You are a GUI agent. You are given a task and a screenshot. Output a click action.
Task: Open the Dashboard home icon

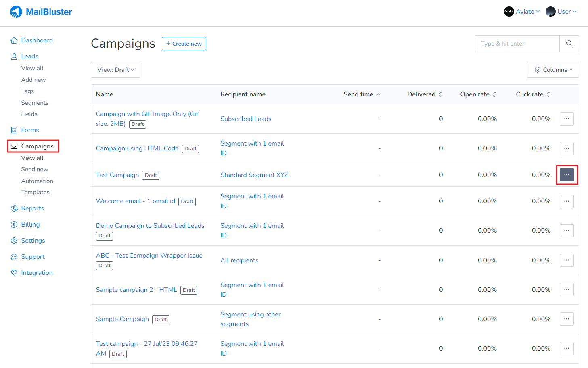point(14,40)
